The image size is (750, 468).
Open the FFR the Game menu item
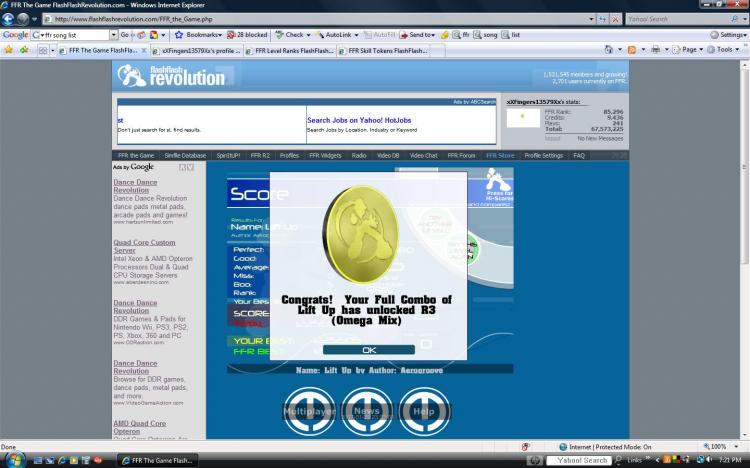(x=136, y=156)
